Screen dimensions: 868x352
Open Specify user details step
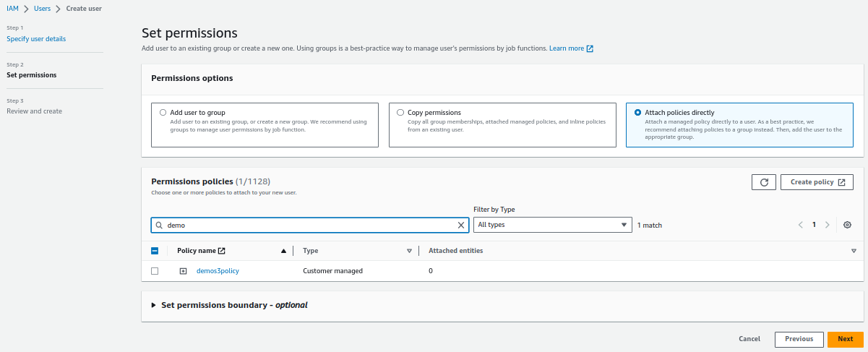point(36,38)
